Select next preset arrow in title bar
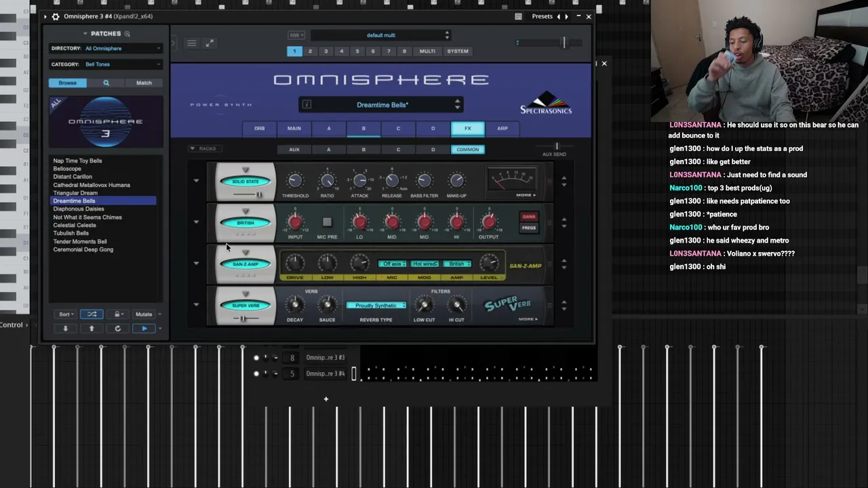The image size is (868, 488). tap(566, 16)
